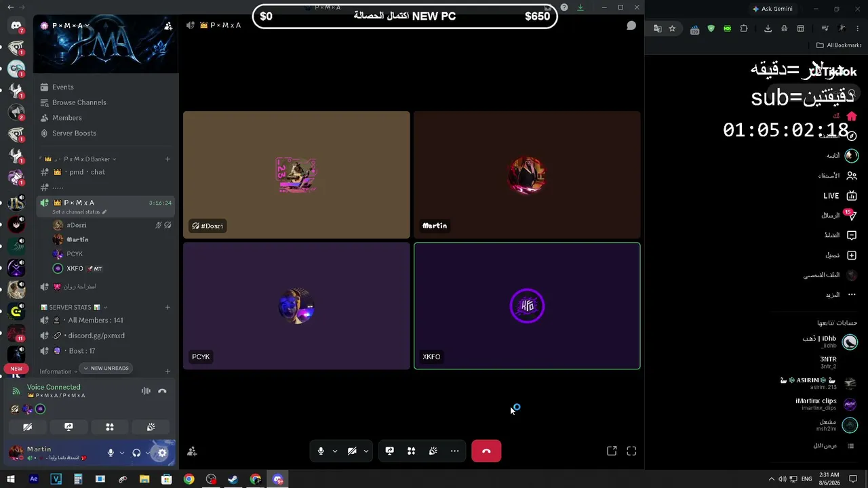Open activities in Voice Connected panel
Screen dimensions: 868x488
[x=110, y=427]
